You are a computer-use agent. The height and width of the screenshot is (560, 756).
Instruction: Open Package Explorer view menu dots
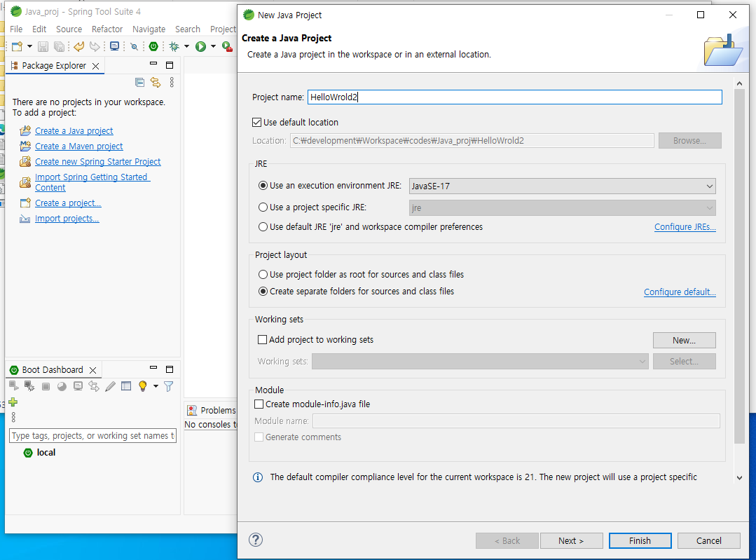tap(172, 83)
